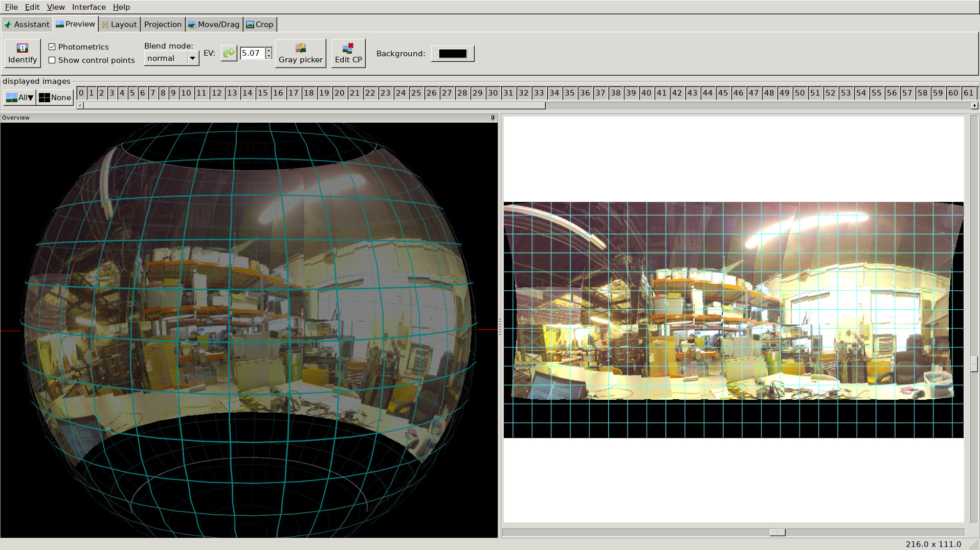980x550 pixels.
Task: Pick the black Background color swatch
Action: click(453, 54)
